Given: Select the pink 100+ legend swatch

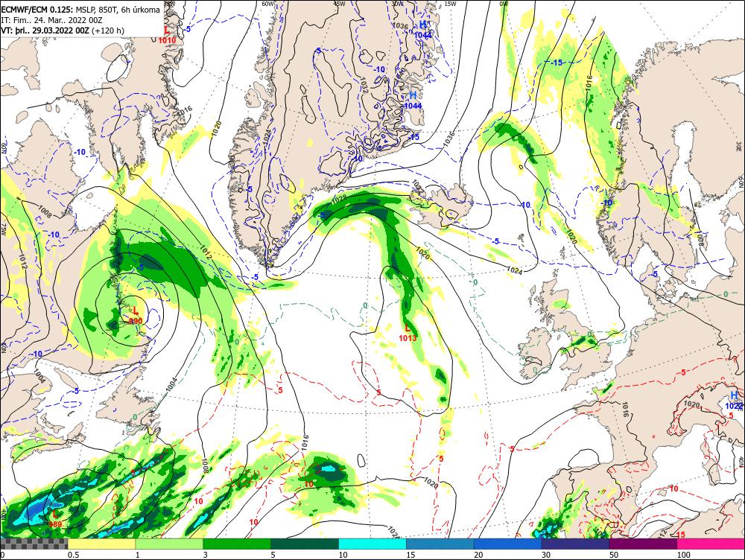Looking at the screenshot, I should [711, 544].
